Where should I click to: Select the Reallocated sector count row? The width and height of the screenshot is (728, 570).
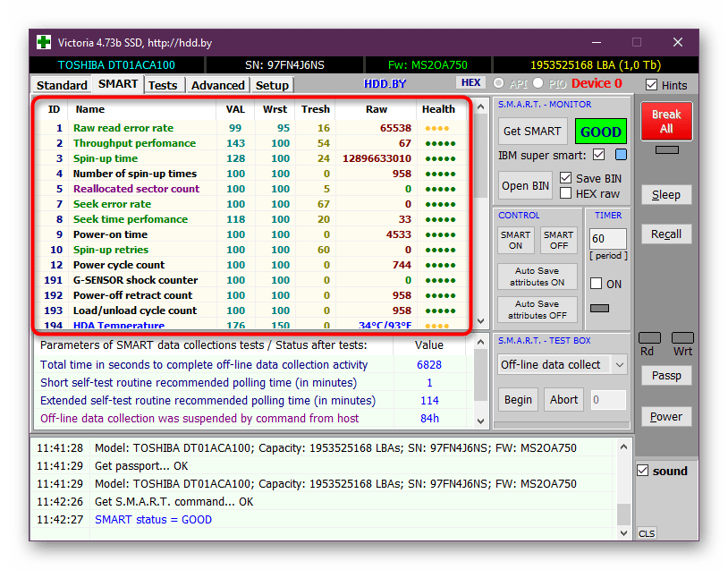coord(250,189)
